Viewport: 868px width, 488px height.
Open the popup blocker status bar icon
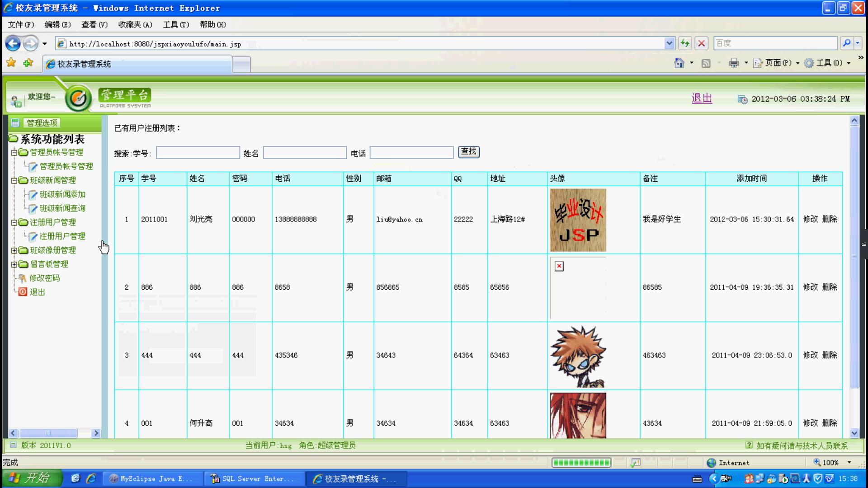point(636,463)
